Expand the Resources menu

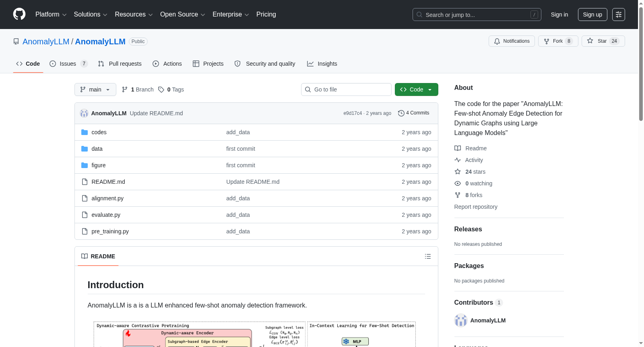click(134, 15)
